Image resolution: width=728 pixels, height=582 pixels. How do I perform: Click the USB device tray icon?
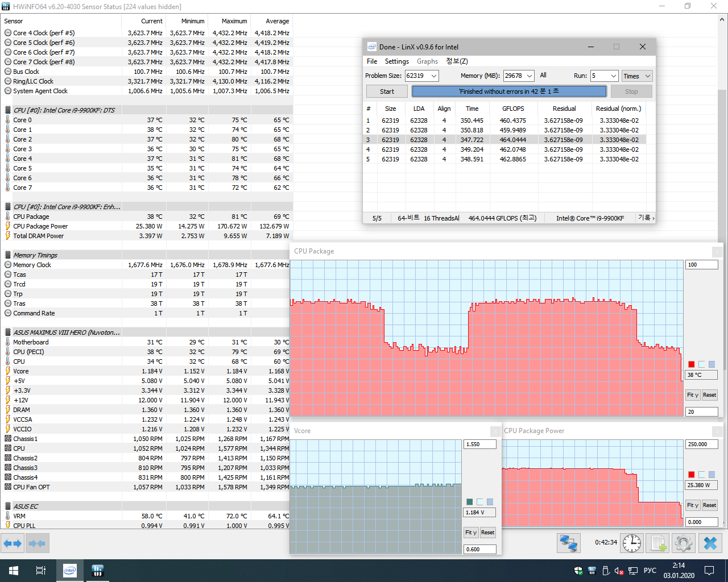tap(606, 571)
